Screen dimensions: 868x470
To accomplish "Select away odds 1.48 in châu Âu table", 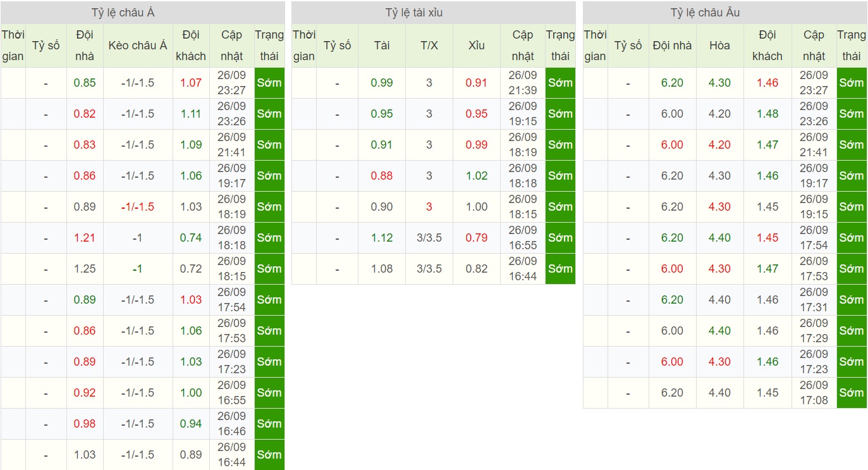I will [767, 114].
